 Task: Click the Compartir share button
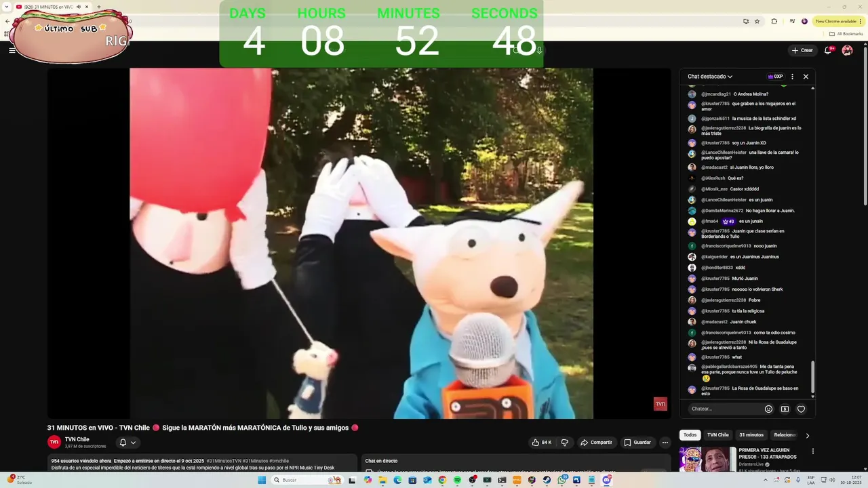click(596, 443)
